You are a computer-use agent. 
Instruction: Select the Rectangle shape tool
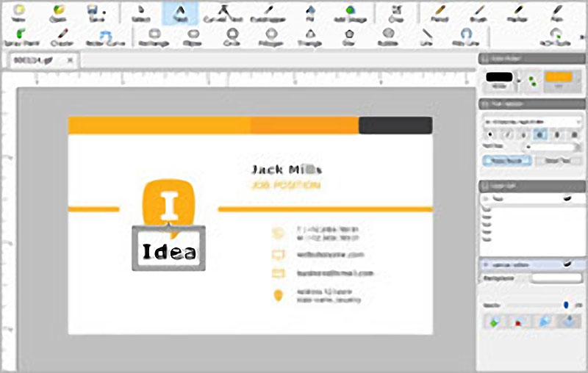tap(154, 38)
